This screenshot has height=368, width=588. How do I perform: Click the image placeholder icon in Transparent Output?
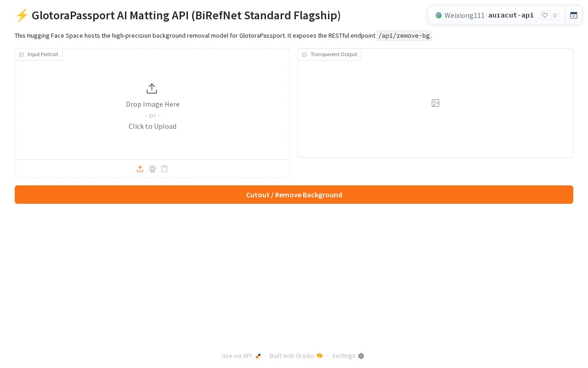coord(435,103)
